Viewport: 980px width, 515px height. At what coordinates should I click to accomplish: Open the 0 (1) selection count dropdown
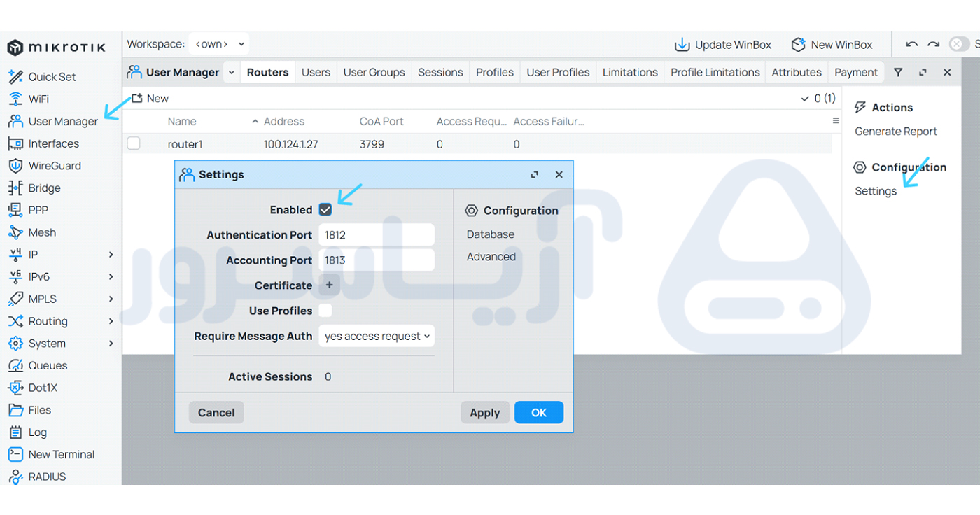pos(818,99)
